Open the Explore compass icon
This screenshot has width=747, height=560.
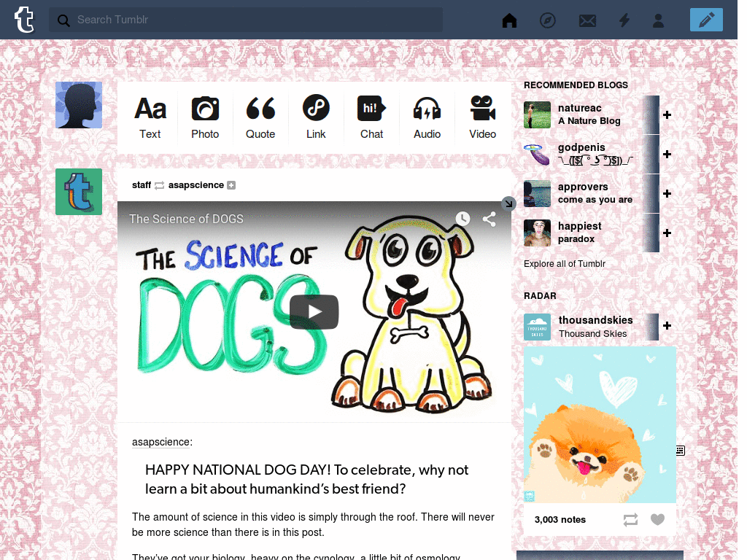tap(547, 20)
